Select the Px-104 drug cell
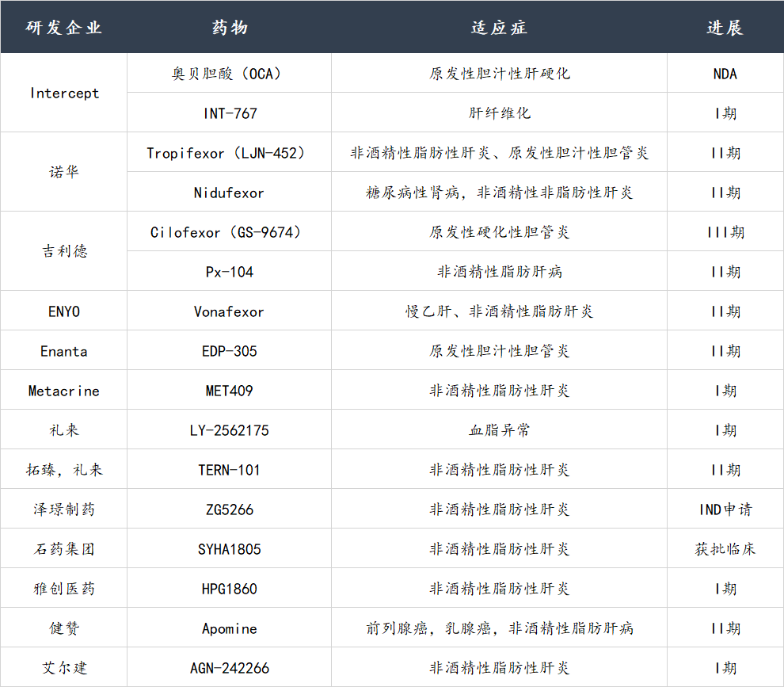The width and height of the screenshot is (784, 687). (229, 271)
